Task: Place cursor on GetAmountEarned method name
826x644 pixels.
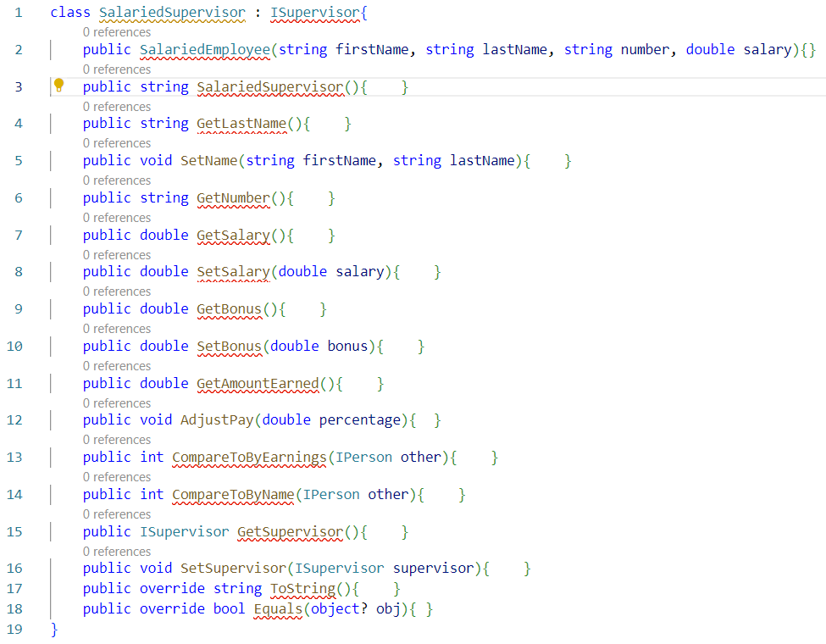Action: [x=258, y=384]
